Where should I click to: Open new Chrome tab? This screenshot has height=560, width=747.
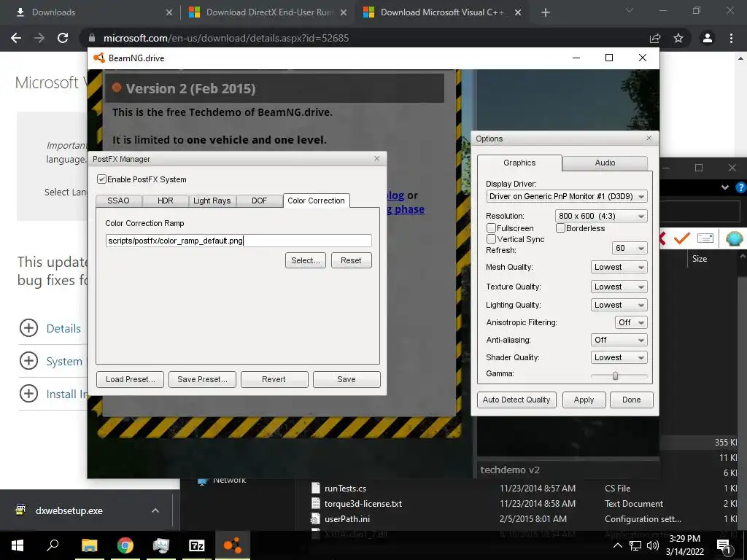pyautogui.click(x=546, y=12)
